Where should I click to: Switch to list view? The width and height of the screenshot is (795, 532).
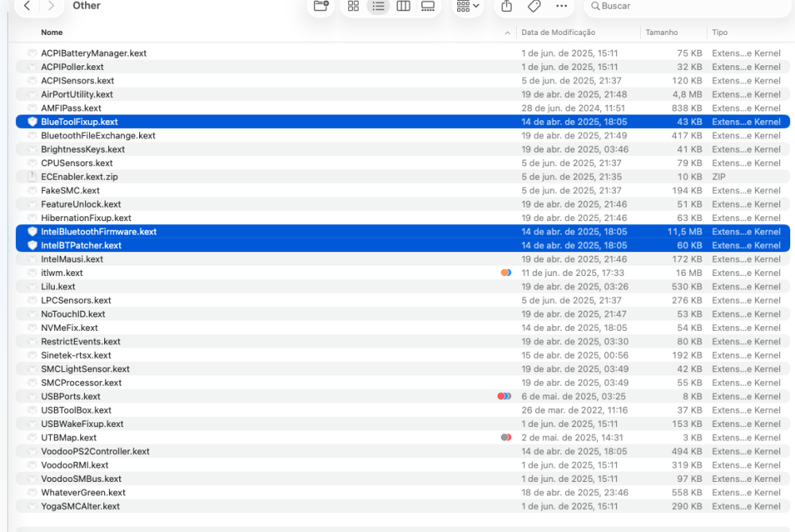click(x=378, y=6)
